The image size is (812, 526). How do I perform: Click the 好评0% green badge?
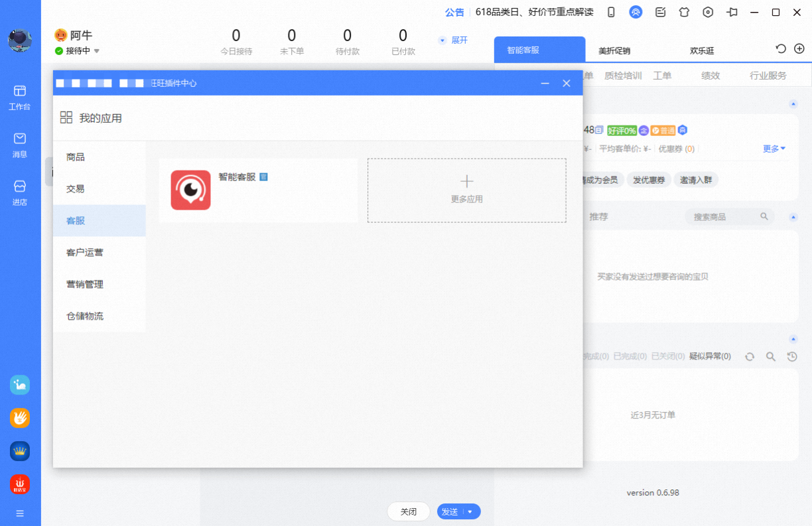[x=622, y=130]
